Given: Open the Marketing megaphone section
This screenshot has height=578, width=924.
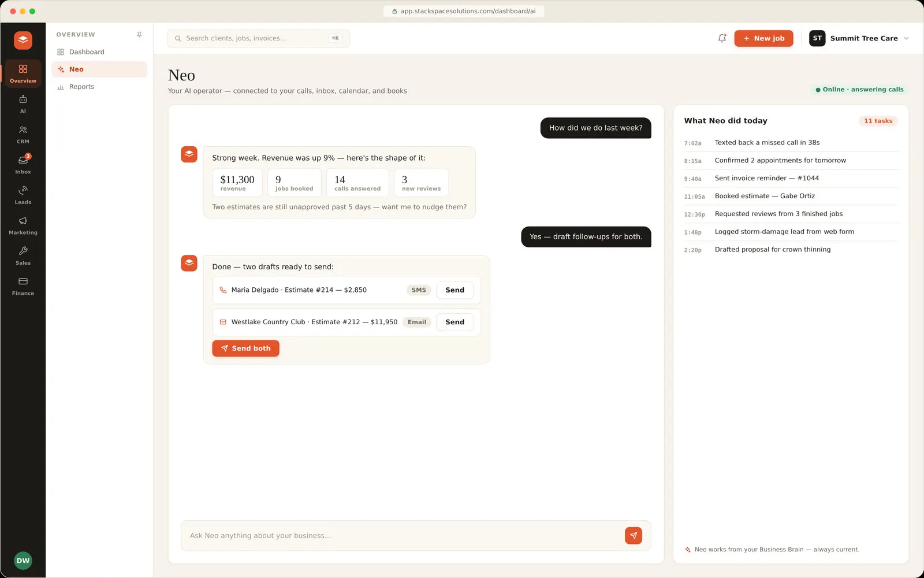Looking at the screenshot, I should click(23, 225).
